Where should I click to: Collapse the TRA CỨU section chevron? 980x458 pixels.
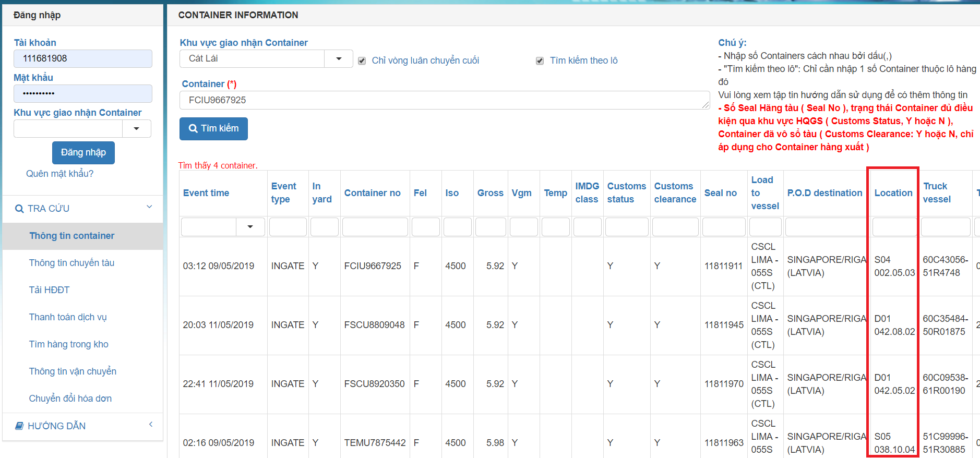(149, 207)
